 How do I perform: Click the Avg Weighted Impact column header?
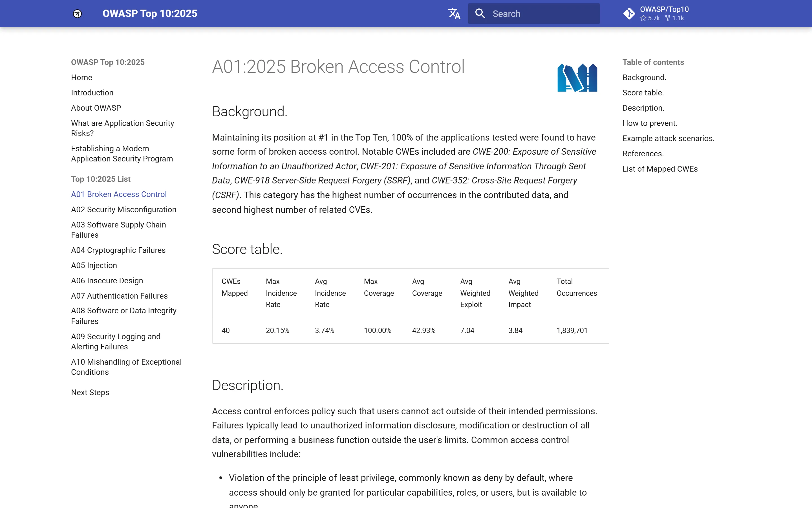523,293
